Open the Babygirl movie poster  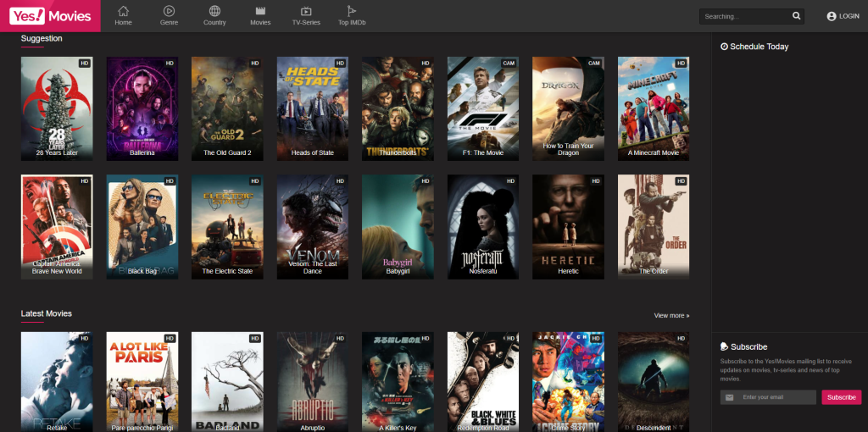pos(398,227)
